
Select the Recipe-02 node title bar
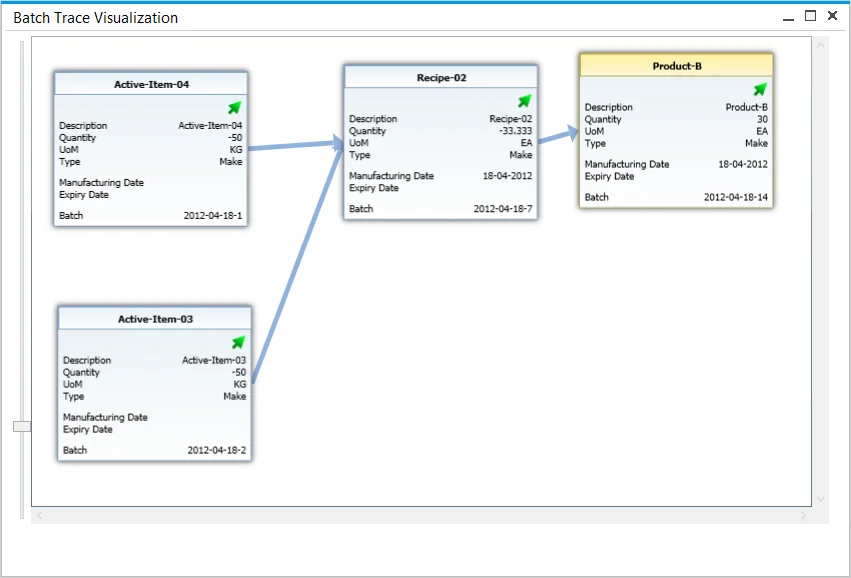click(x=441, y=77)
